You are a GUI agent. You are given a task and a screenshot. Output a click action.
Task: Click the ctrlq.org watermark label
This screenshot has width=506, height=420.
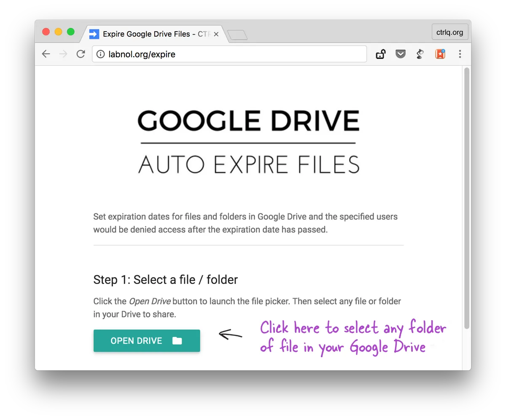click(449, 32)
